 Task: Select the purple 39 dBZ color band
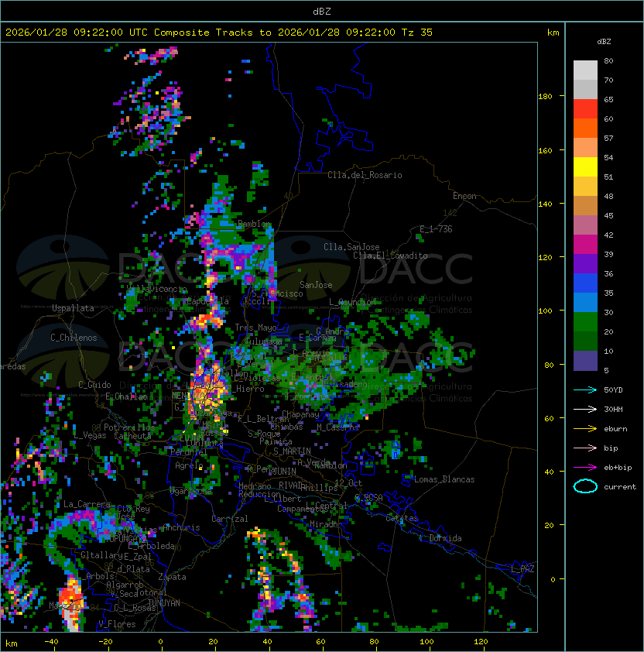tap(585, 263)
